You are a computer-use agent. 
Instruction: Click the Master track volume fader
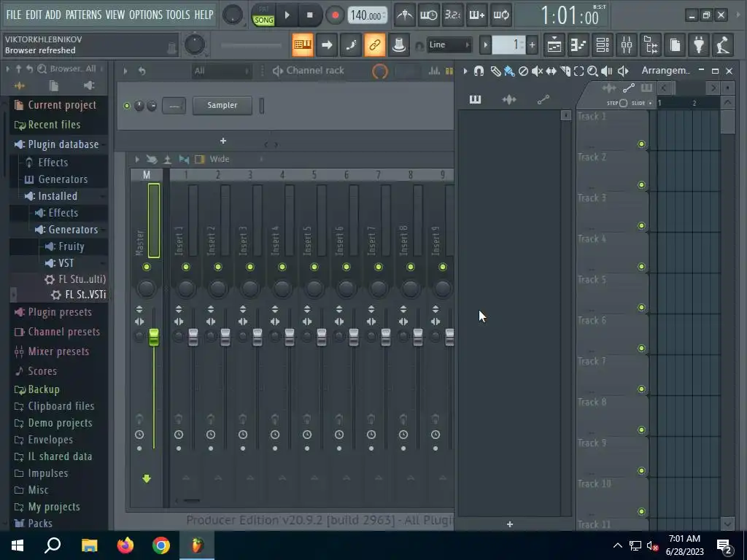point(154,337)
